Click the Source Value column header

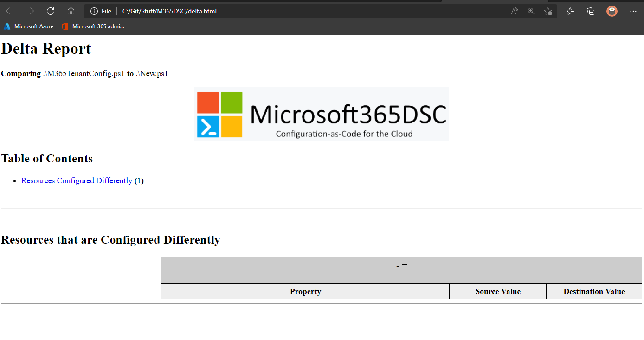click(497, 291)
